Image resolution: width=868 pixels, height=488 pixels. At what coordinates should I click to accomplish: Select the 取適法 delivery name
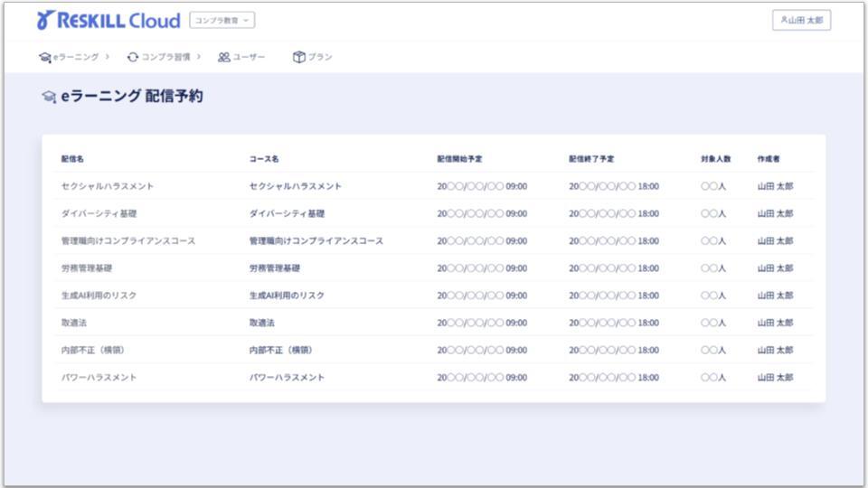point(73,323)
